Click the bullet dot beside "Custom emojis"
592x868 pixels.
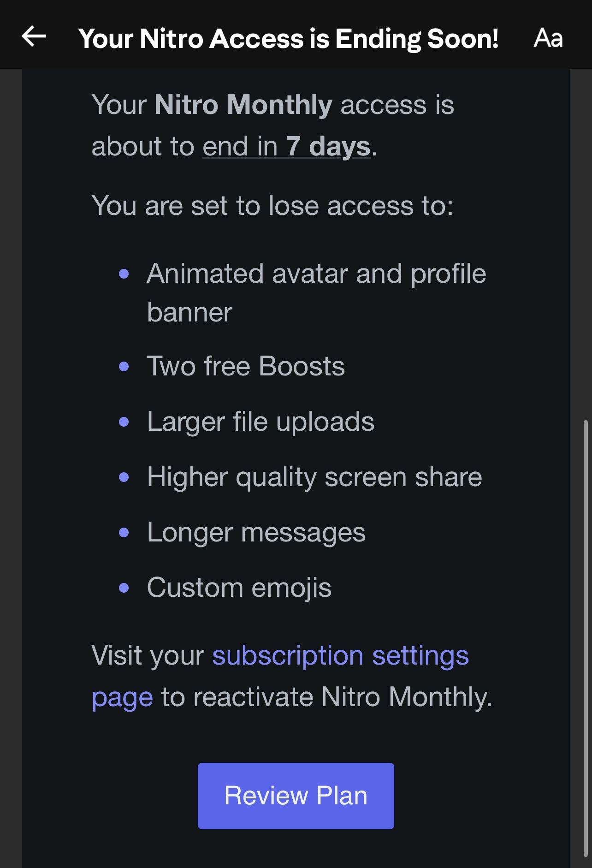pyautogui.click(x=124, y=588)
